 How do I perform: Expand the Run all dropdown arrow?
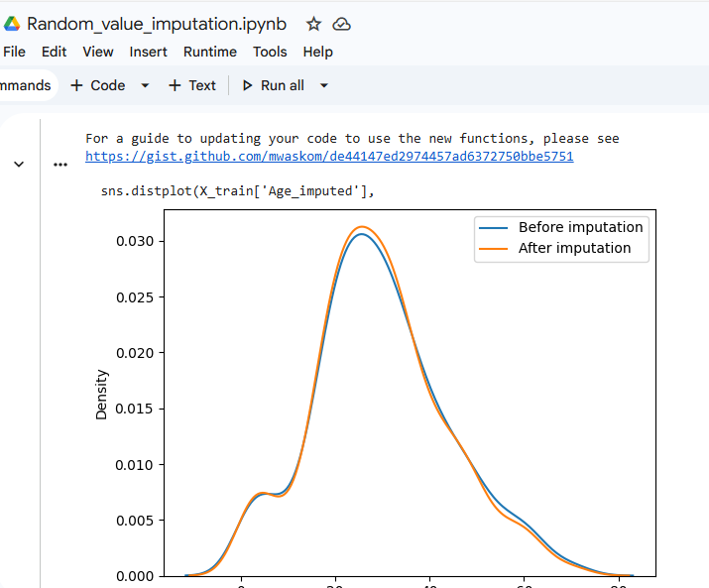click(323, 85)
